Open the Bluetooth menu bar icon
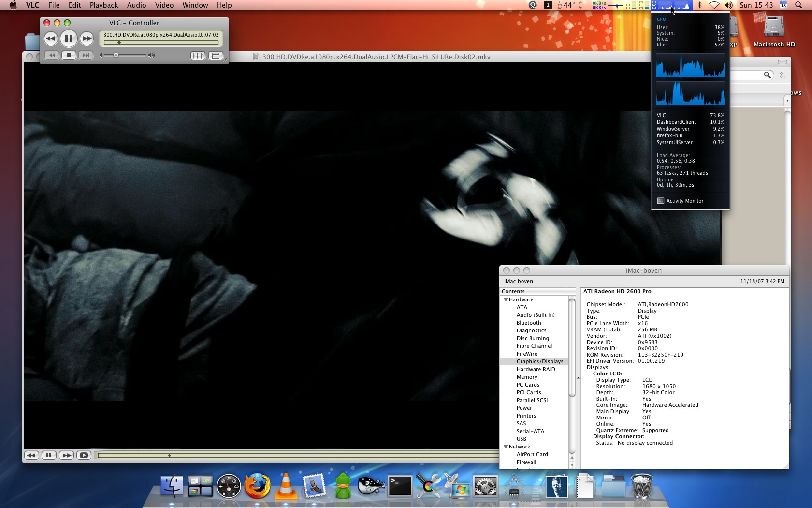Image resolution: width=812 pixels, height=508 pixels. pyautogui.click(x=699, y=5)
